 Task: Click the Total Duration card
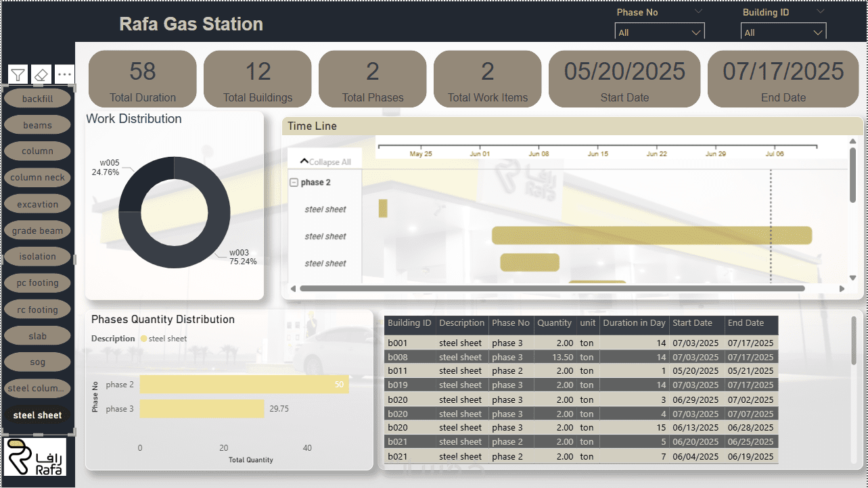(x=143, y=79)
